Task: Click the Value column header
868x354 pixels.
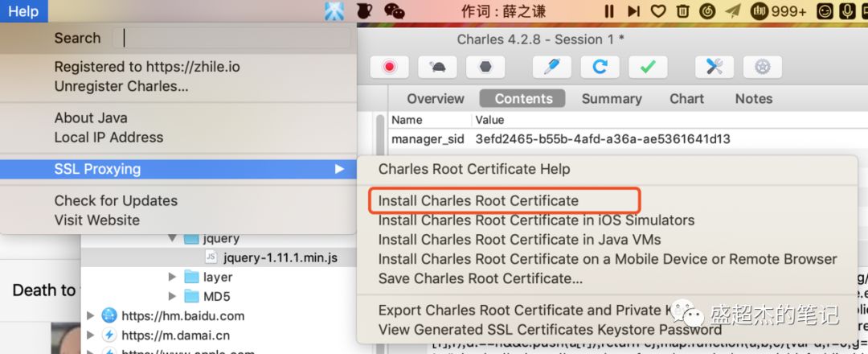Action: (490, 120)
